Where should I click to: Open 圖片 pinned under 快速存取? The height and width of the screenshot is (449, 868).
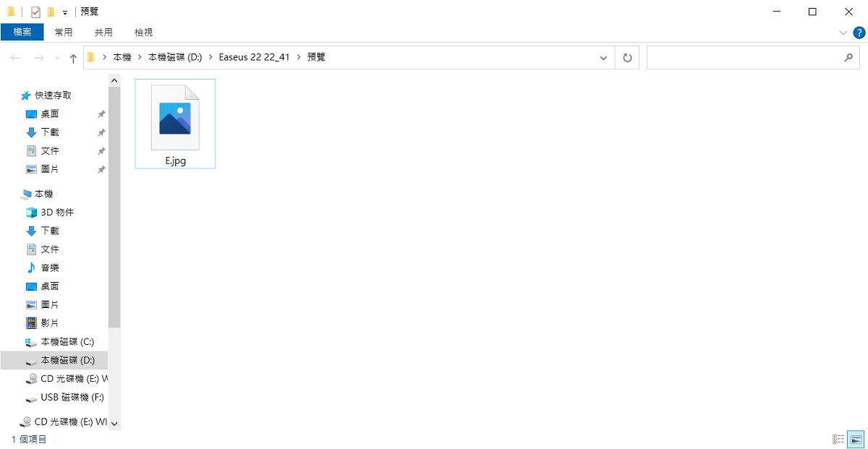point(50,169)
